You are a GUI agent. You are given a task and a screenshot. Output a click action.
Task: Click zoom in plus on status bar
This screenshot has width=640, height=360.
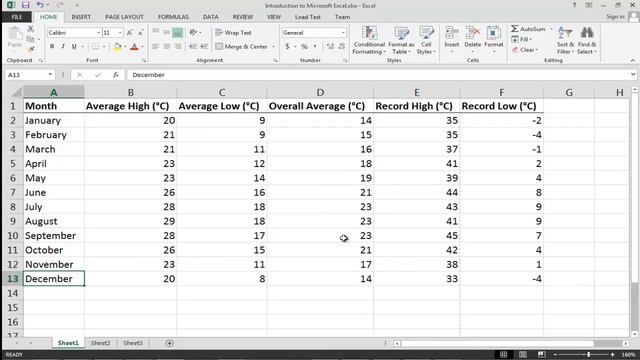[613, 355]
